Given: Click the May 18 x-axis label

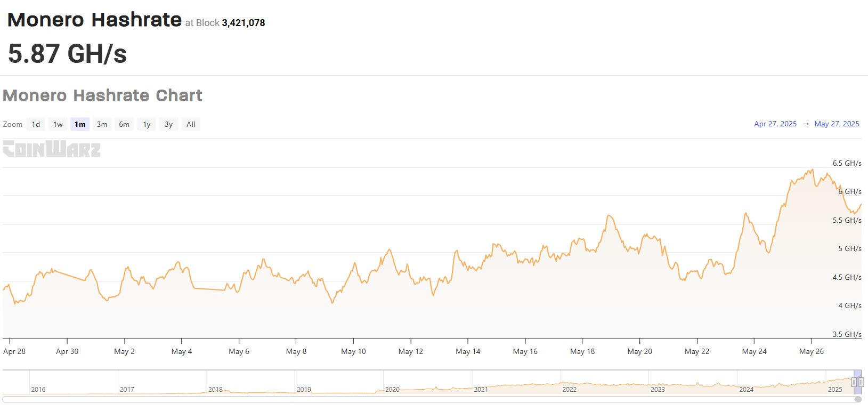Looking at the screenshot, I should [582, 351].
